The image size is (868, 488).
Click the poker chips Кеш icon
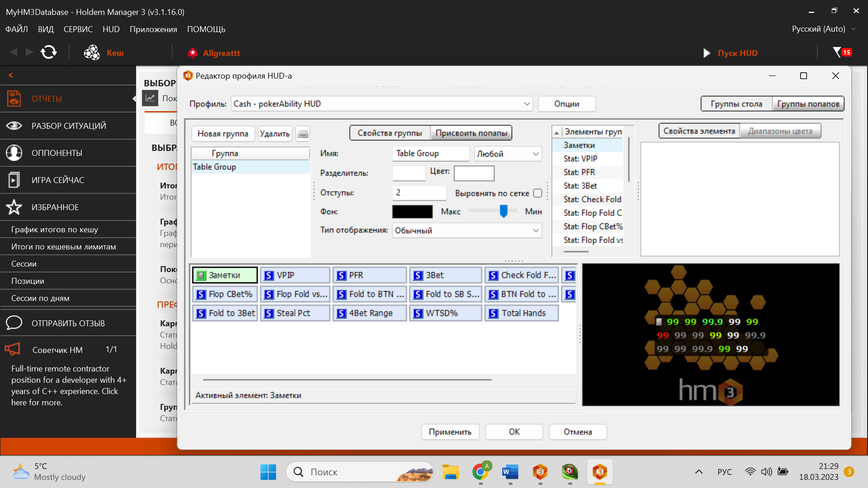[92, 52]
